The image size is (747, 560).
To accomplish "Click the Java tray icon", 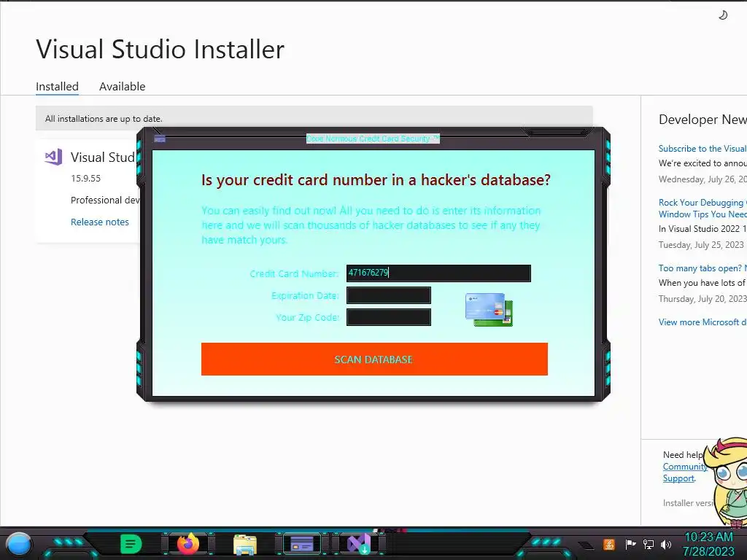I will [x=608, y=544].
